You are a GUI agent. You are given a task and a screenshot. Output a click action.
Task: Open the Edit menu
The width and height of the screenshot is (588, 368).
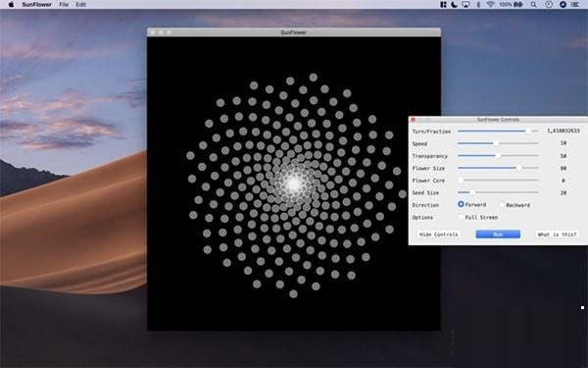coord(80,5)
